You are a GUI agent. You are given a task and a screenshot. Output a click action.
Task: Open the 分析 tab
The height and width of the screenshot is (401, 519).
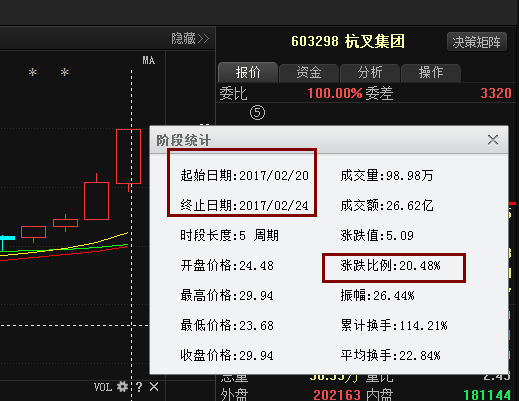[x=370, y=73]
